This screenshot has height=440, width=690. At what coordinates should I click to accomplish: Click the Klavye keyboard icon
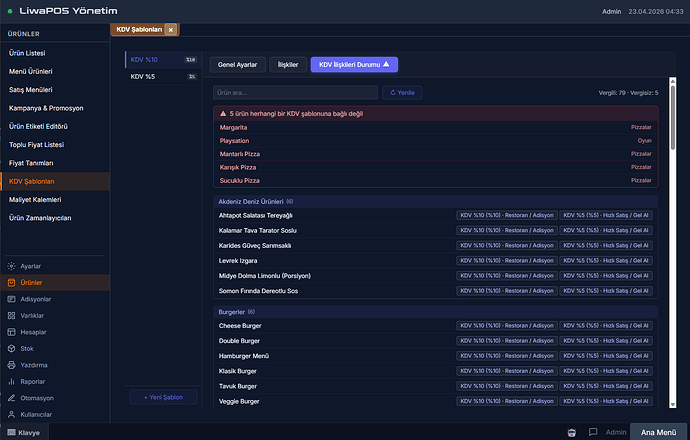click(11, 432)
